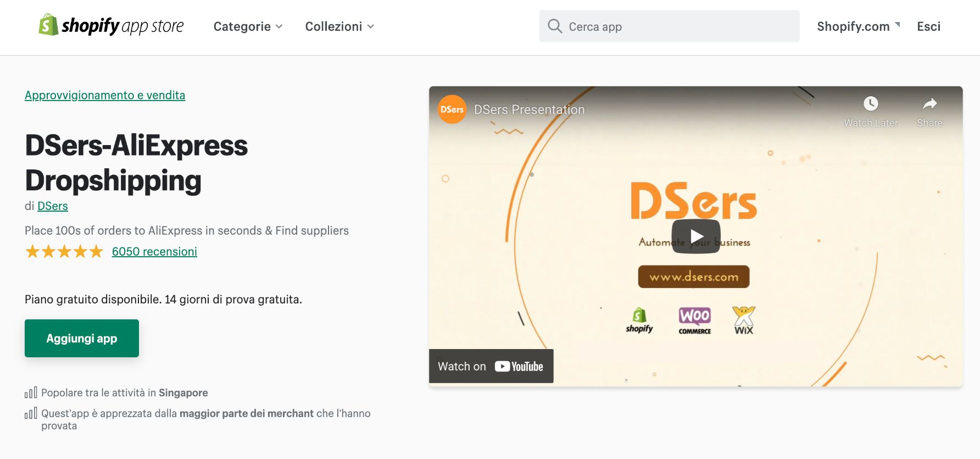Click the Watch Later clock icon
Screen dimensions: 980x459
click(x=871, y=104)
